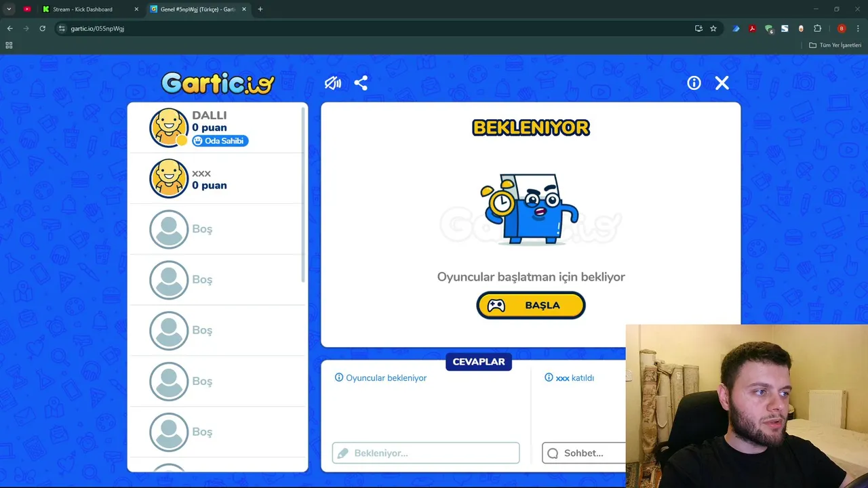The image size is (868, 488).
Task: Click the 'xxx katıldı' chat message
Action: 570,378
